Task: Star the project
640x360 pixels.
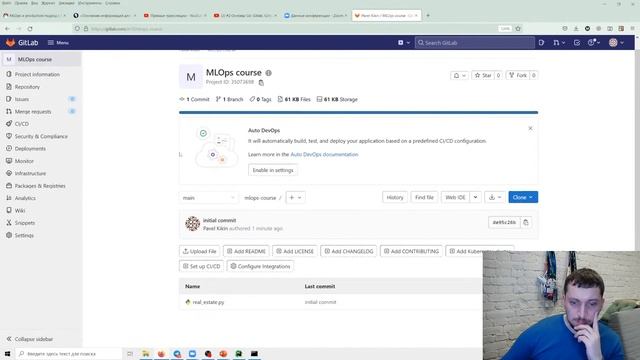Action: coord(483,75)
